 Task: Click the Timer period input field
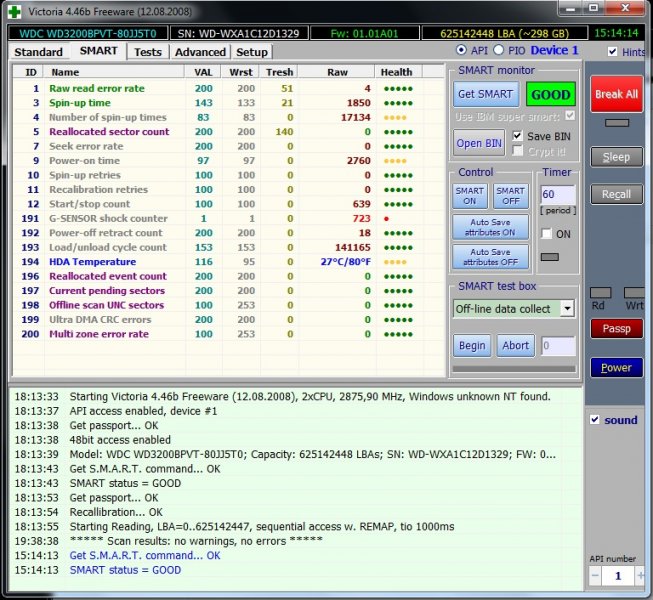pyautogui.click(x=557, y=194)
